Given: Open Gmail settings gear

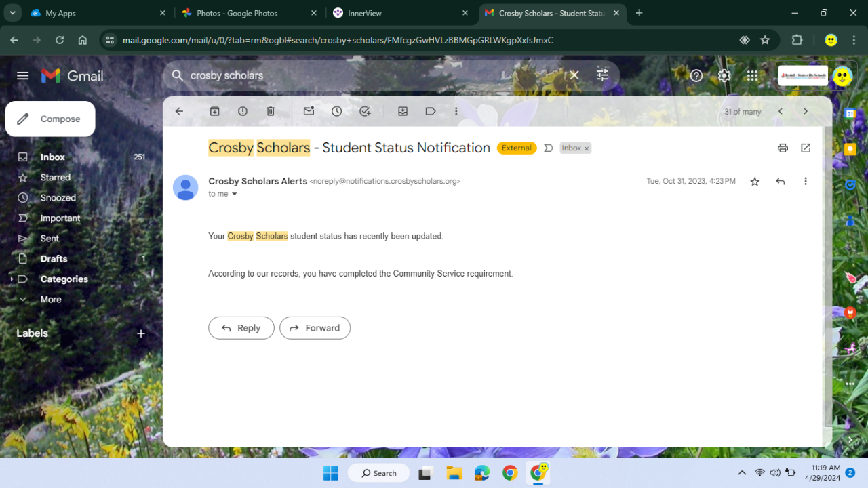Looking at the screenshot, I should pos(724,76).
